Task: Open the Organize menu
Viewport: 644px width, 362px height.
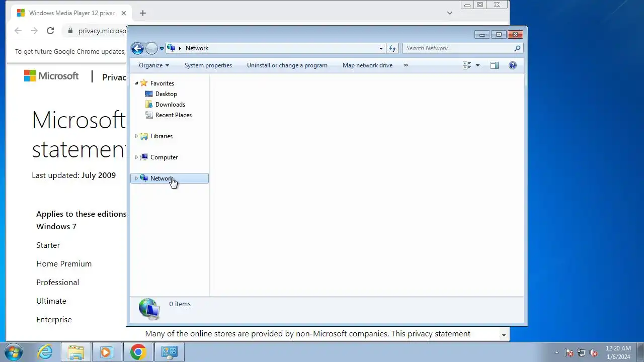Action: [x=154, y=65]
